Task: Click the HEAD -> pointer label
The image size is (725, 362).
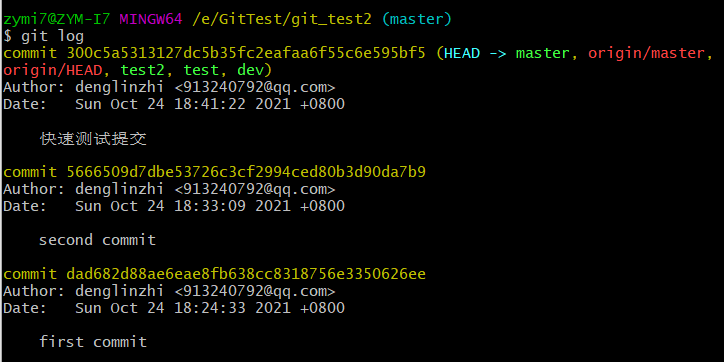Action: [x=475, y=53]
